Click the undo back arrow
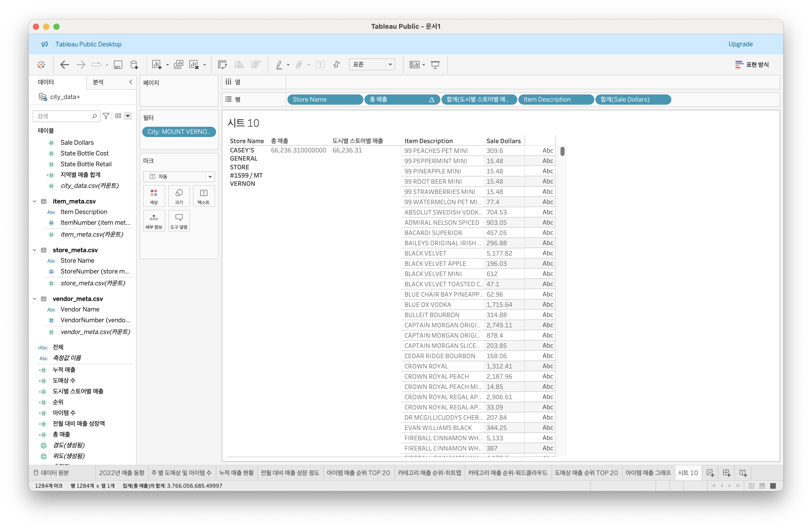812x529 pixels. (64, 64)
